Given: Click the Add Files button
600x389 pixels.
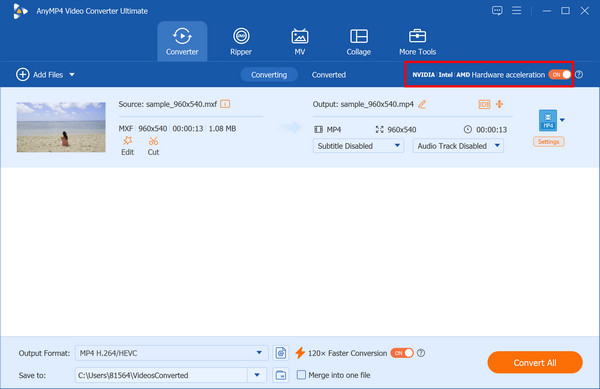Looking at the screenshot, I should [39, 75].
